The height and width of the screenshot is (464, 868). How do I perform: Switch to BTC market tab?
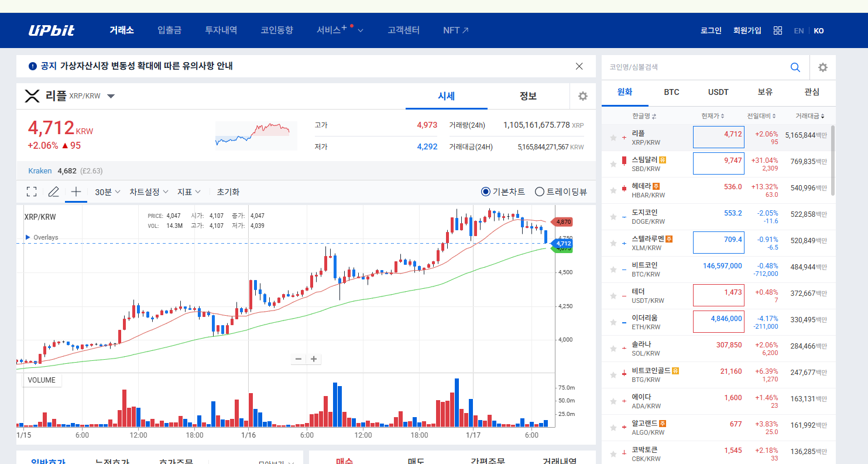(x=671, y=92)
